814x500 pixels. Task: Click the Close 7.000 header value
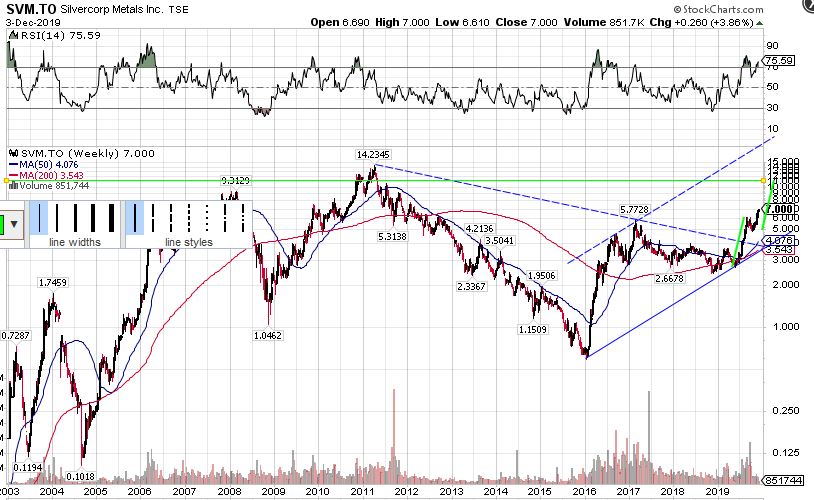[526, 22]
